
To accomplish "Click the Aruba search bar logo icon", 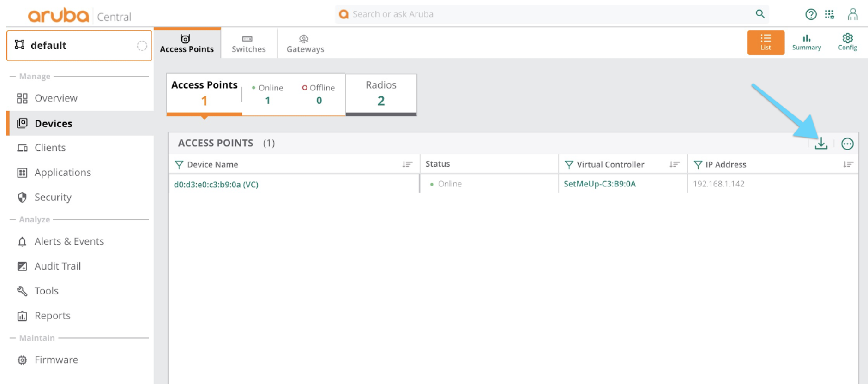I will click(344, 14).
